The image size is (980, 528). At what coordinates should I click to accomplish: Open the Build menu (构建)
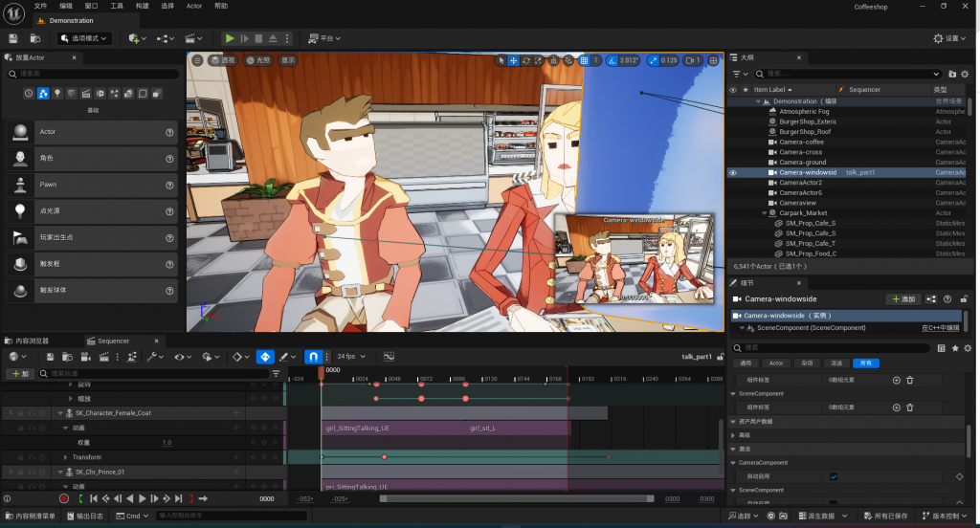coord(143,6)
